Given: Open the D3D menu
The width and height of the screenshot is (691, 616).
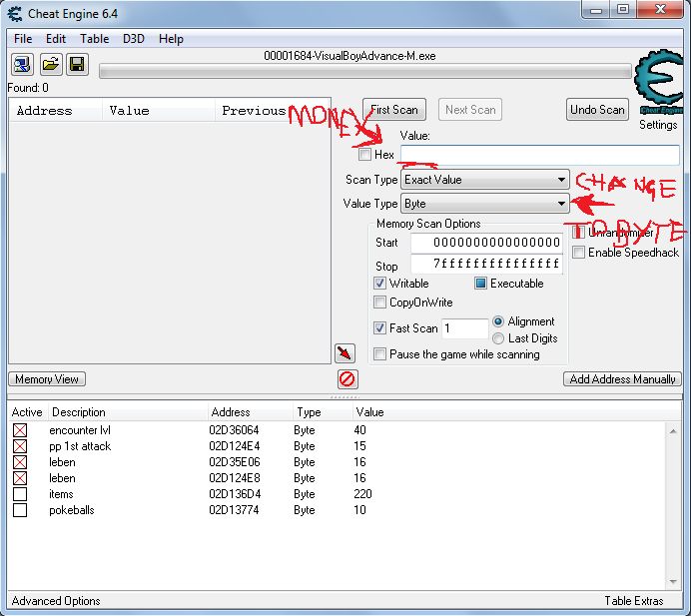Looking at the screenshot, I should click(134, 39).
